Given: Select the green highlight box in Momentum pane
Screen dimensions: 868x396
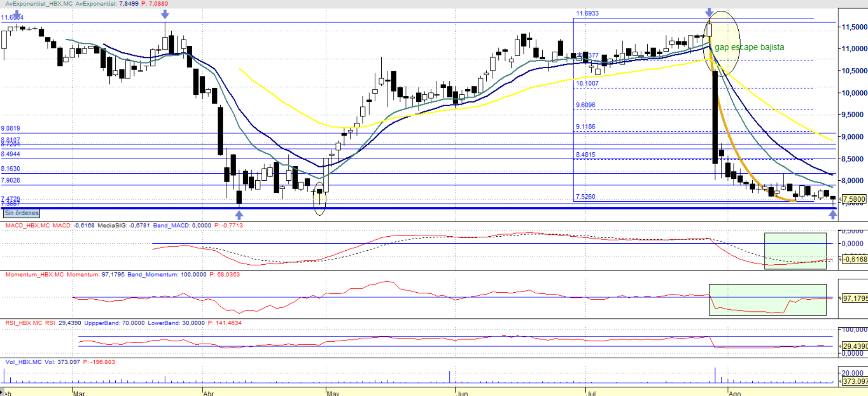Looking at the screenshot, I should coord(768,299).
